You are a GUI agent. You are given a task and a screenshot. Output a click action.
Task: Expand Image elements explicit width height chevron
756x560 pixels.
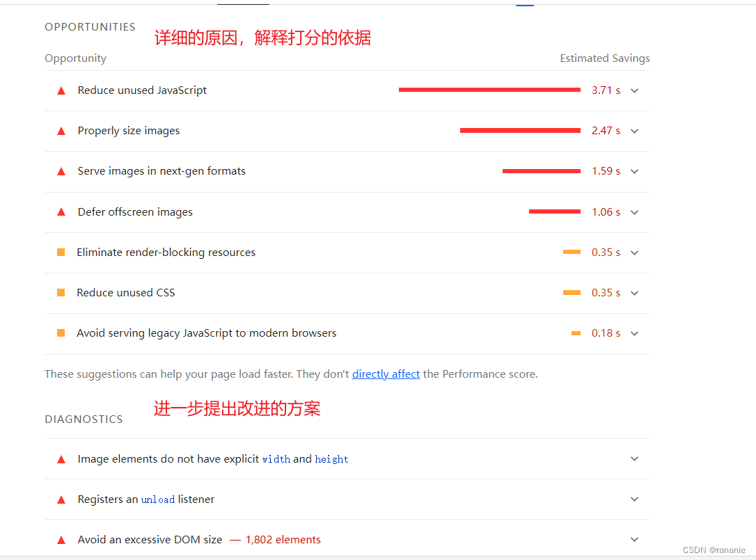point(634,459)
